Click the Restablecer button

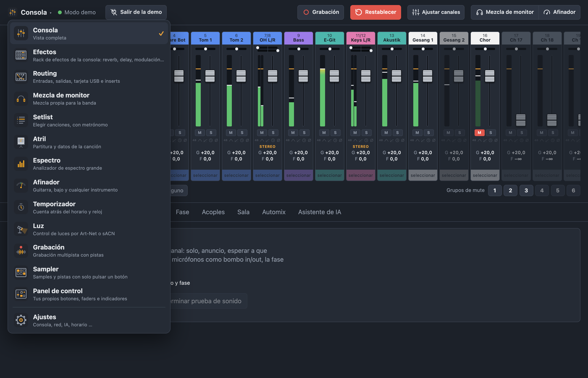(375, 12)
